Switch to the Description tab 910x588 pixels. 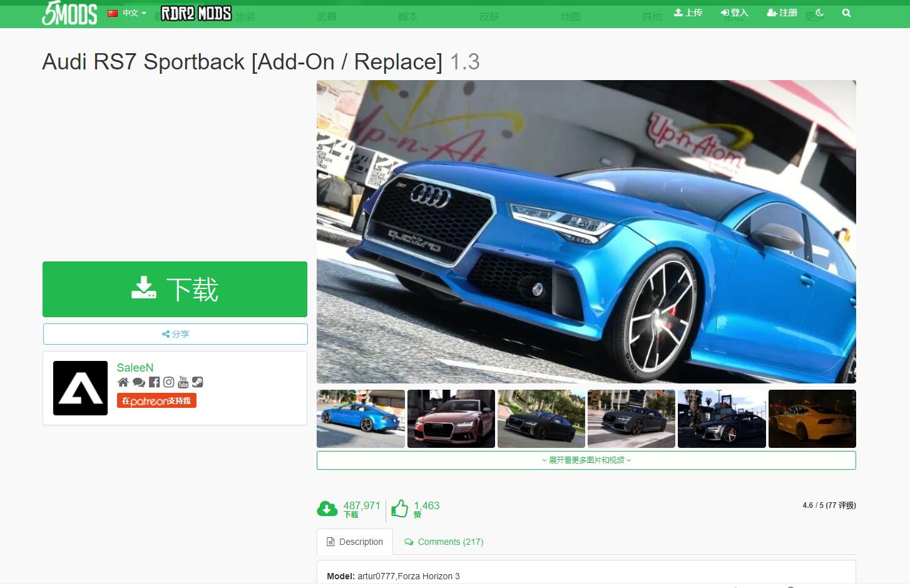(x=355, y=542)
